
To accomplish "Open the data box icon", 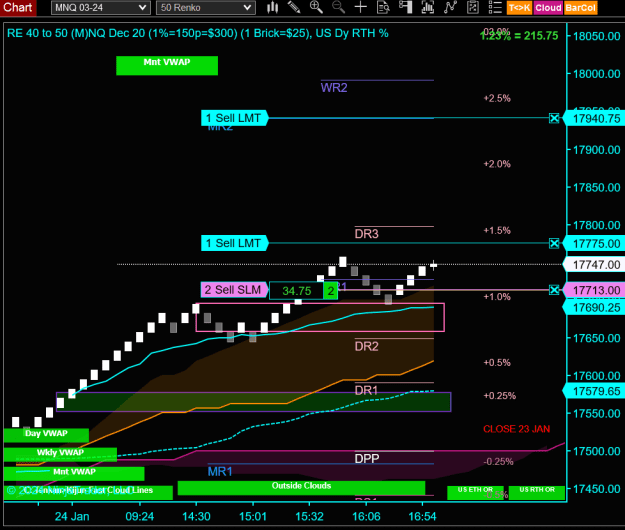I will 383,8.
